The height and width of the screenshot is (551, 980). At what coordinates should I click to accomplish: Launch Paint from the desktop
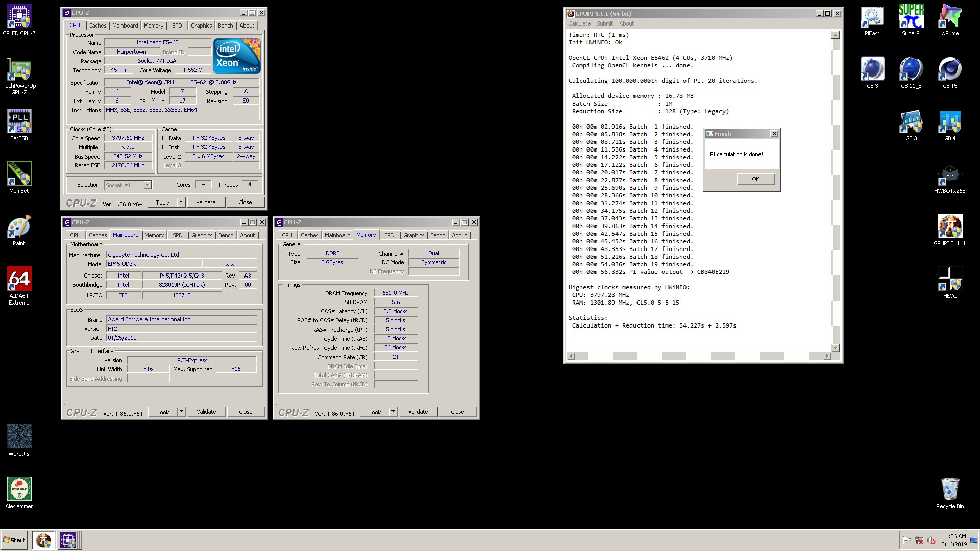coord(19,231)
